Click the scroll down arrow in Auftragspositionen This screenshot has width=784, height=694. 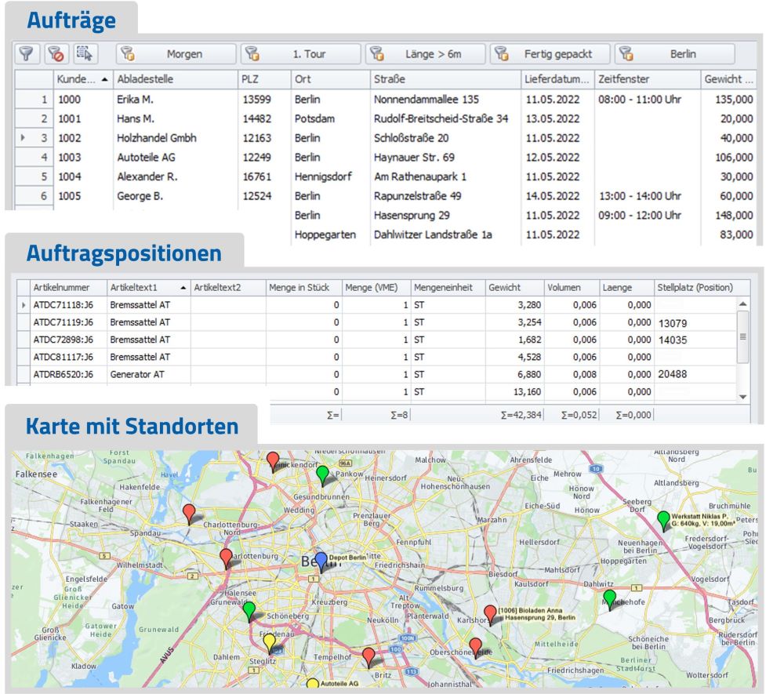[743, 397]
